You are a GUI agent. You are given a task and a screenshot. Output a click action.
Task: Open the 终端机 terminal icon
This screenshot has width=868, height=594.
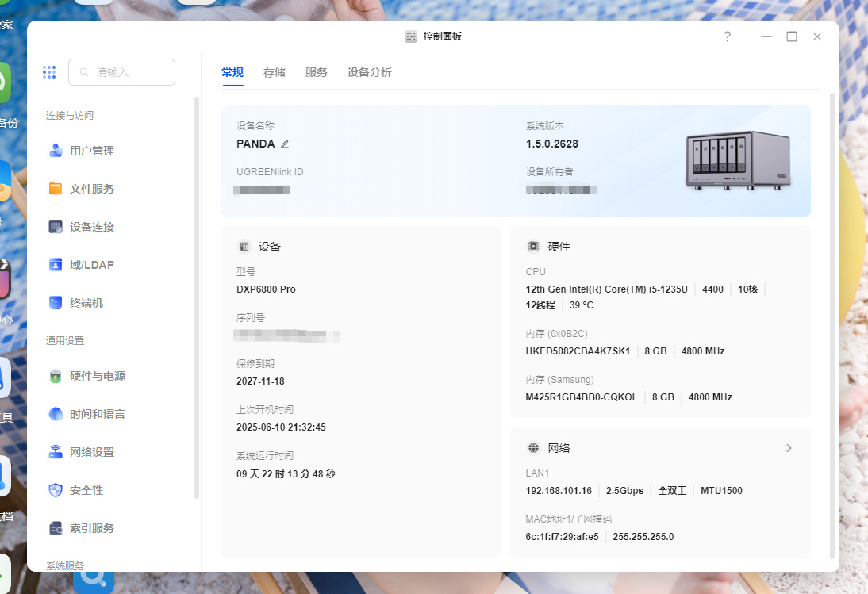click(56, 302)
